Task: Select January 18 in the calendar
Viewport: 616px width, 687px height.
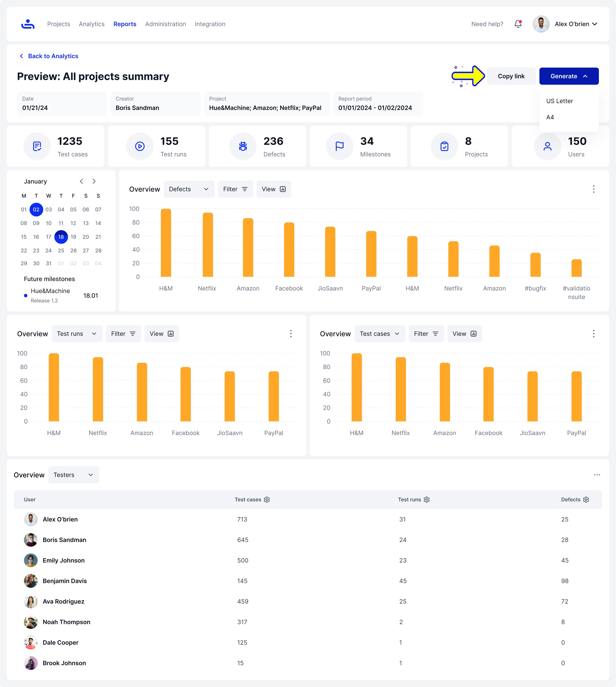Action: (x=61, y=237)
